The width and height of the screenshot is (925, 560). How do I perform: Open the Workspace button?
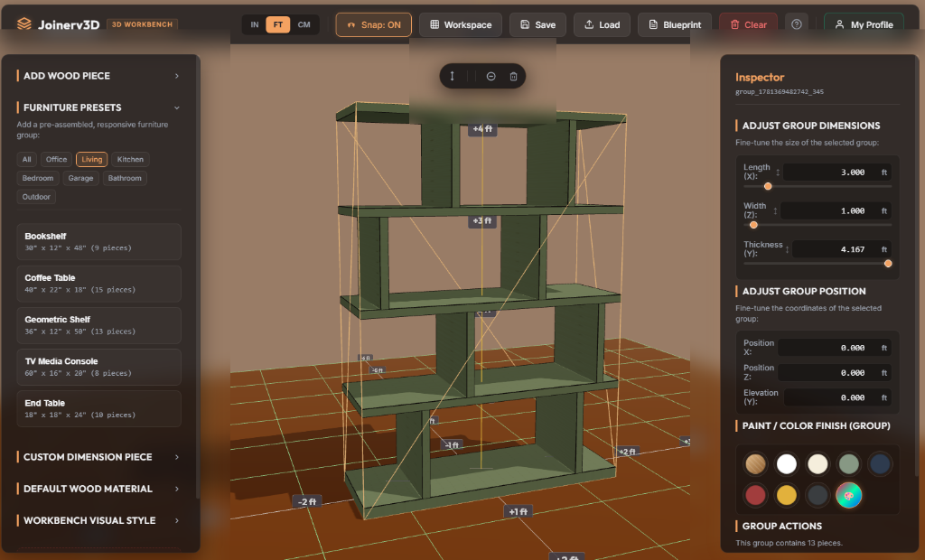[x=461, y=24]
